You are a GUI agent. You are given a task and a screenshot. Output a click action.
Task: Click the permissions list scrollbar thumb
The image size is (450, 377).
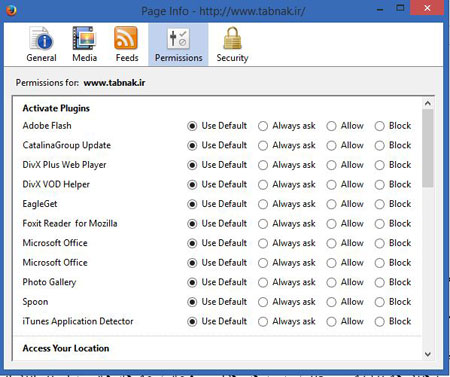pos(428,148)
